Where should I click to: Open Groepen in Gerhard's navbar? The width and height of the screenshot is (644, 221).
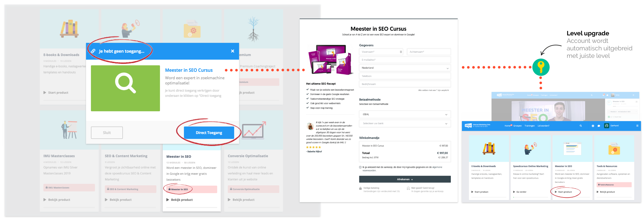518,126
